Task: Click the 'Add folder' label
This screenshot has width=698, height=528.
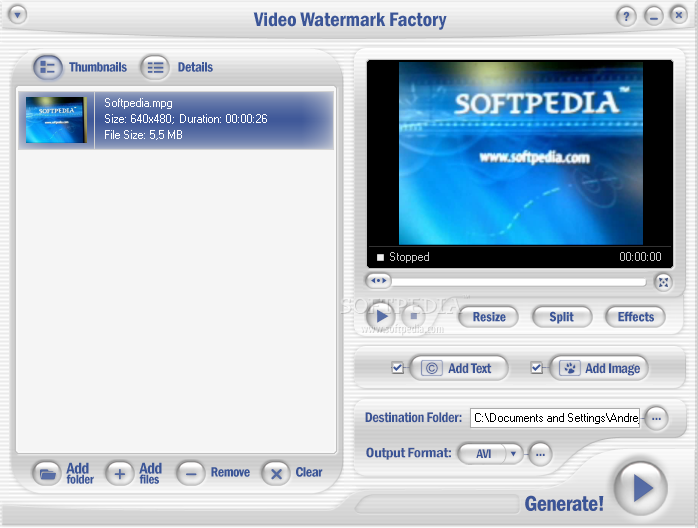Action: click(80, 473)
